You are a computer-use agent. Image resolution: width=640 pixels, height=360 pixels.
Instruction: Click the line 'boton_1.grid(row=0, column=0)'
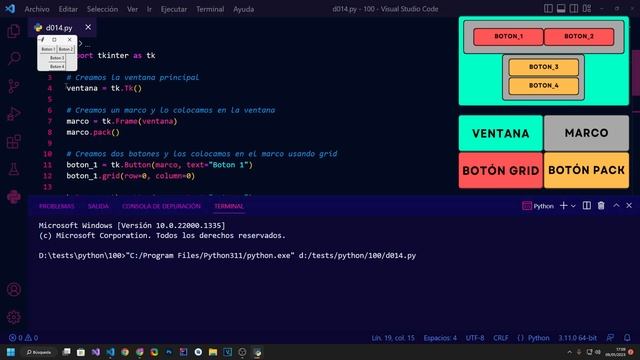click(131, 176)
